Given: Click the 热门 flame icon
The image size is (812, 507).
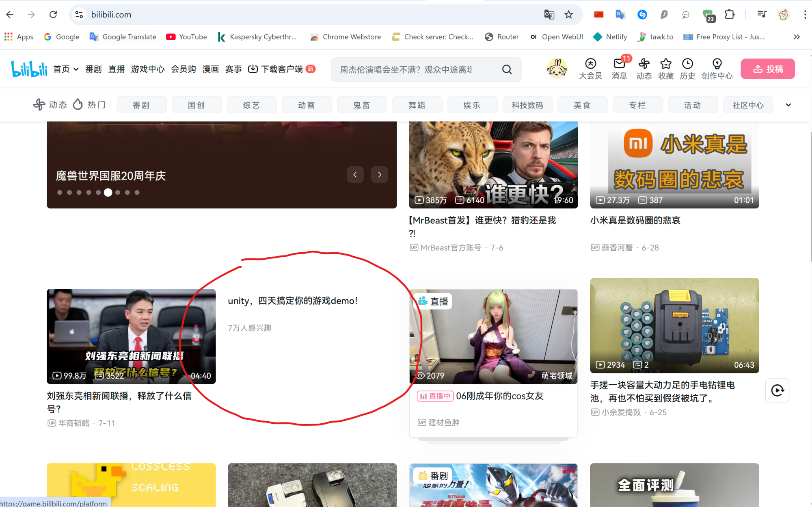Looking at the screenshot, I should (x=78, y=105).
